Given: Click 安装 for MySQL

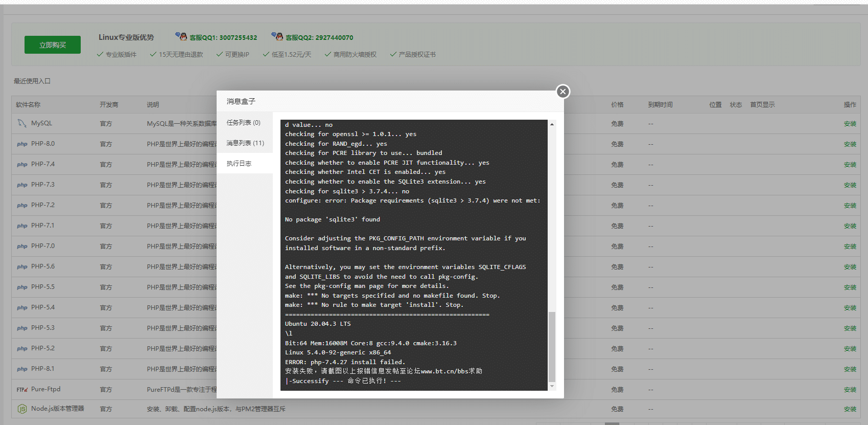Looking at the screenshot, I should click(x=850, y=124).
